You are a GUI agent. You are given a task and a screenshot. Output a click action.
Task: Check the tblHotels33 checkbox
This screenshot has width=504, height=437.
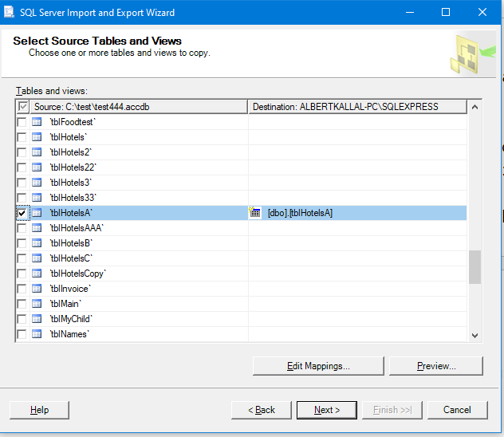22,198
